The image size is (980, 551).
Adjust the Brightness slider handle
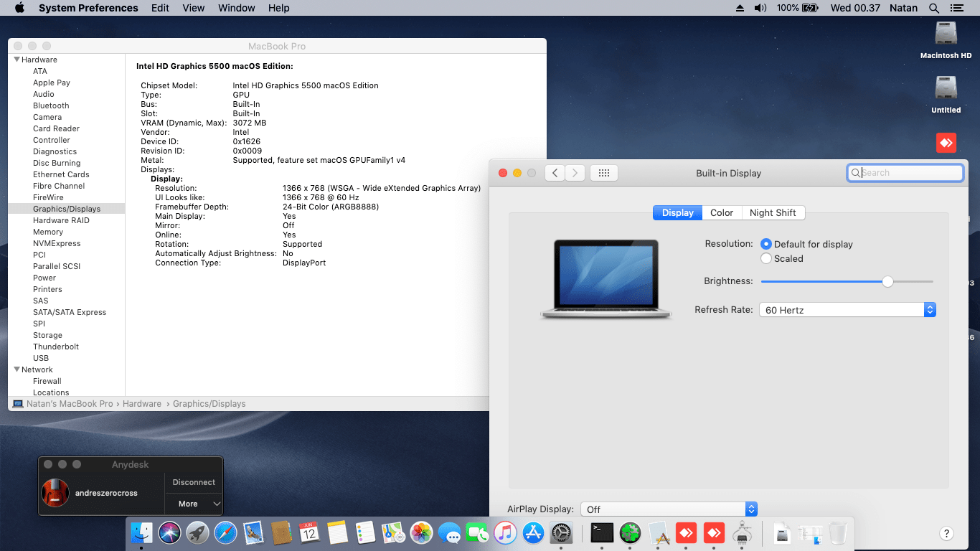(x=887, y=282)
